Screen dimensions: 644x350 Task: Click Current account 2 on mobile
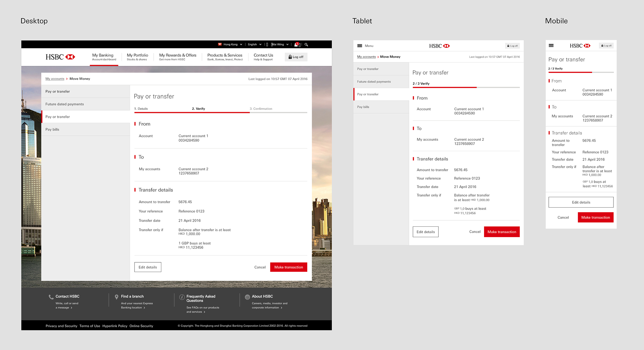pos(597,116)
